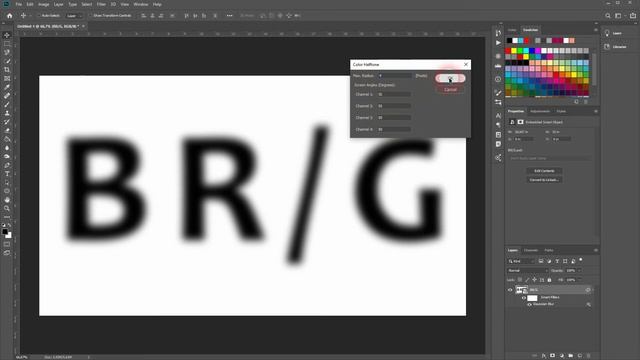The width and height of the screenshot is (640, 360).
Task: Open the Swatches panel flyout menu
Action: pyautogui.click(x=596, y=30)
